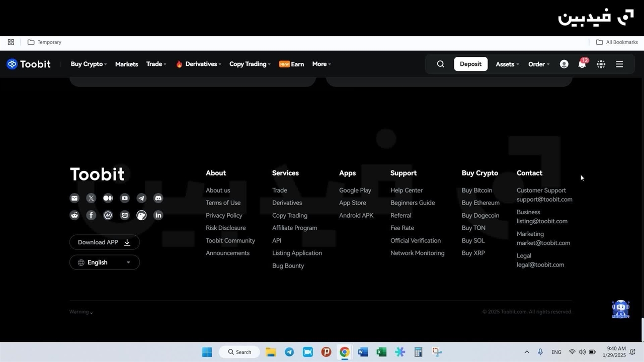
Task: Open the LinkedIn social icon
Action: [x=158, y=215]
